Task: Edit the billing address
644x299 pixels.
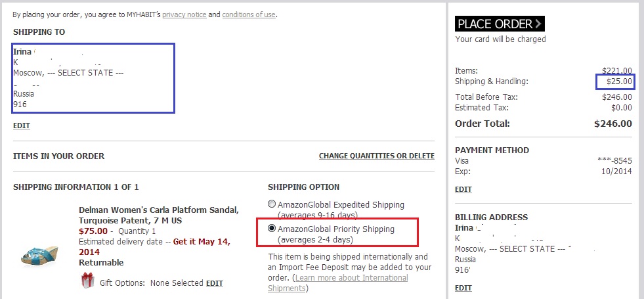Action: 463,288
